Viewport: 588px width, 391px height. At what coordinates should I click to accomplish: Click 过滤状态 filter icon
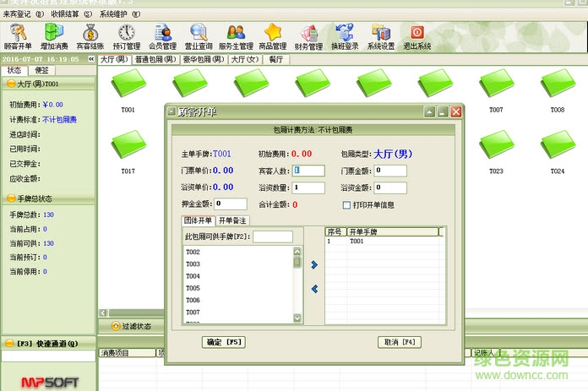[116, 326]
